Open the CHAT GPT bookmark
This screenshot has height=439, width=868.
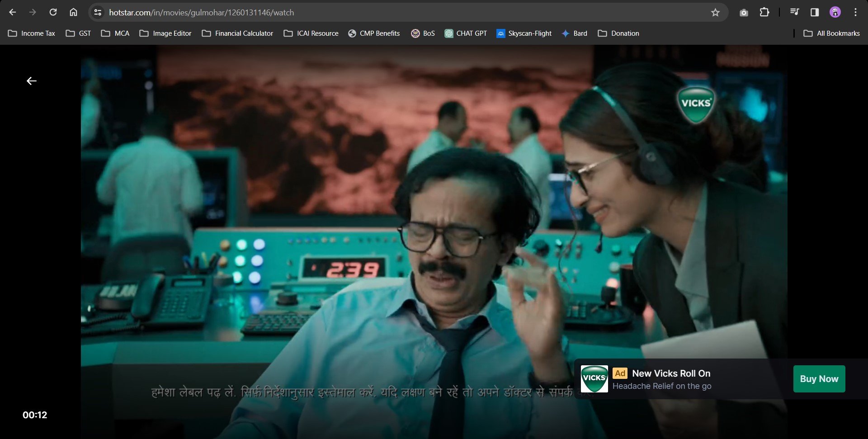[466, 33]
